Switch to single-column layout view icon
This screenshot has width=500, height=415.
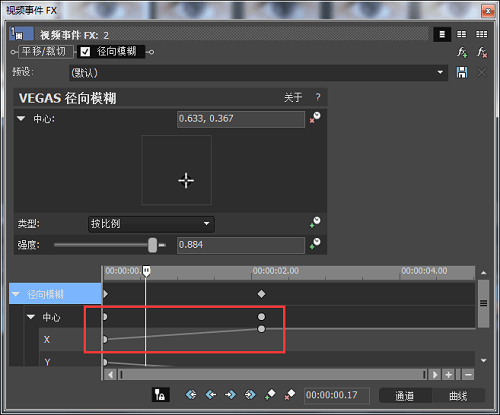442,34
